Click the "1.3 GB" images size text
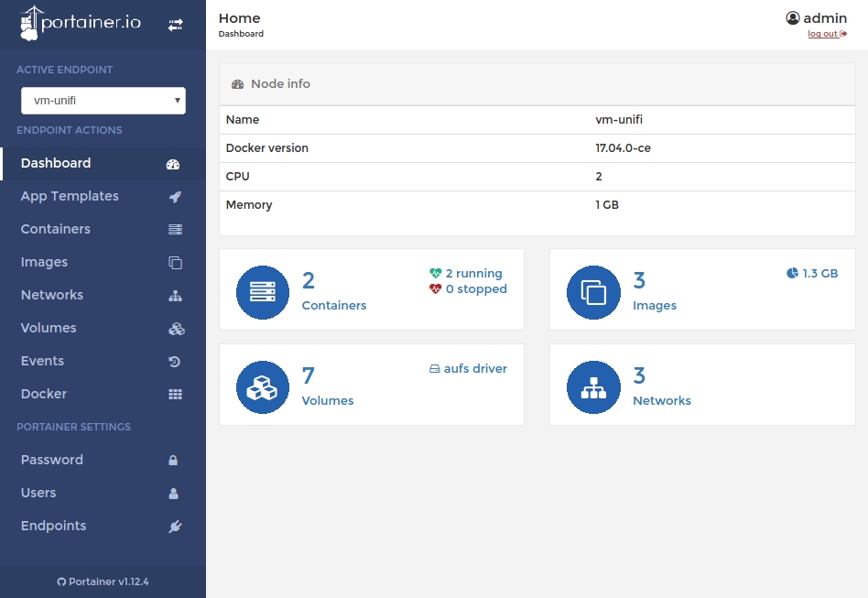 click(x=819, y=274)
